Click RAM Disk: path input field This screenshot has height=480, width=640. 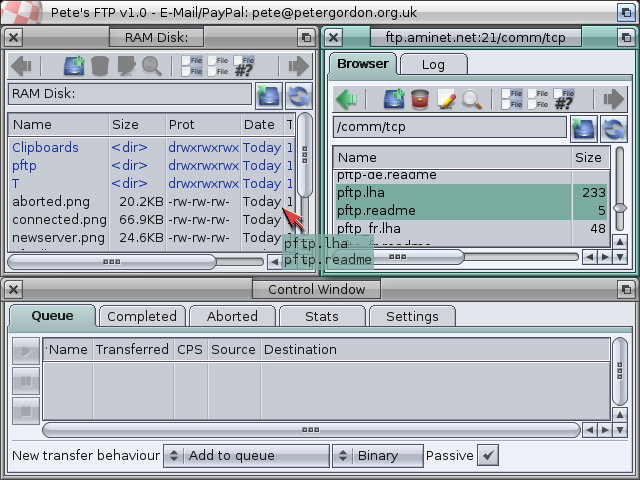[130, 94]
